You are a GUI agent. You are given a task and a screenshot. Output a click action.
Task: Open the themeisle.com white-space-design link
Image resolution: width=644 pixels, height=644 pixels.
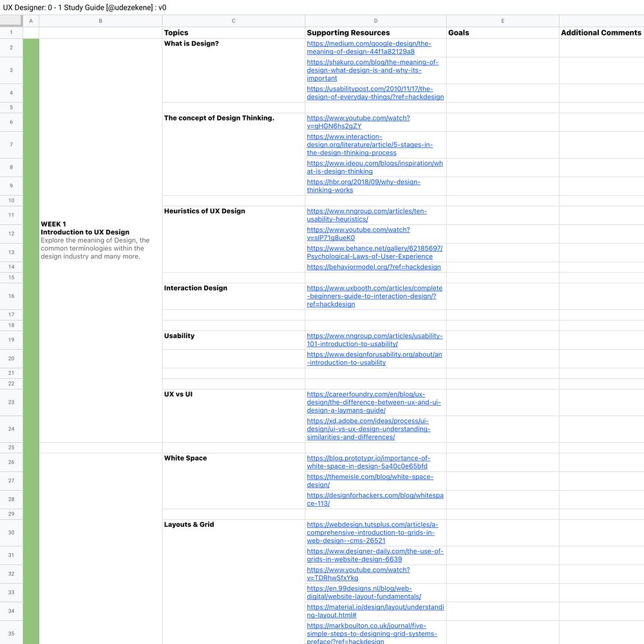(x=370, y=480)
